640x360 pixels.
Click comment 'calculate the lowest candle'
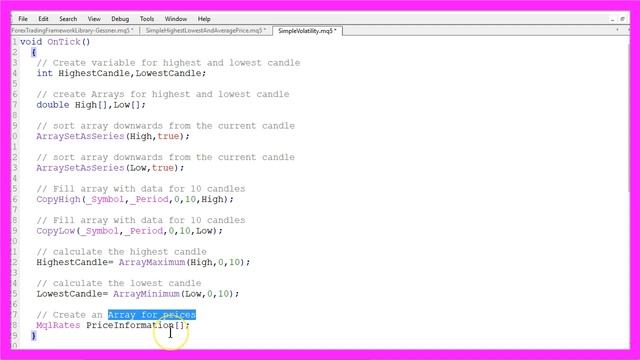(x=119, y=283)
